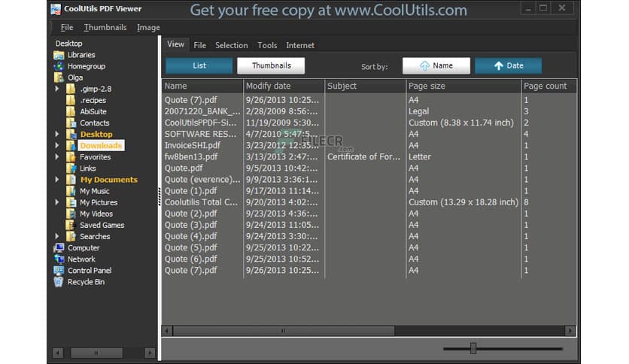Click file list scroll right arrow
This screenshot has height=364, width=629.
pos(570,331)
